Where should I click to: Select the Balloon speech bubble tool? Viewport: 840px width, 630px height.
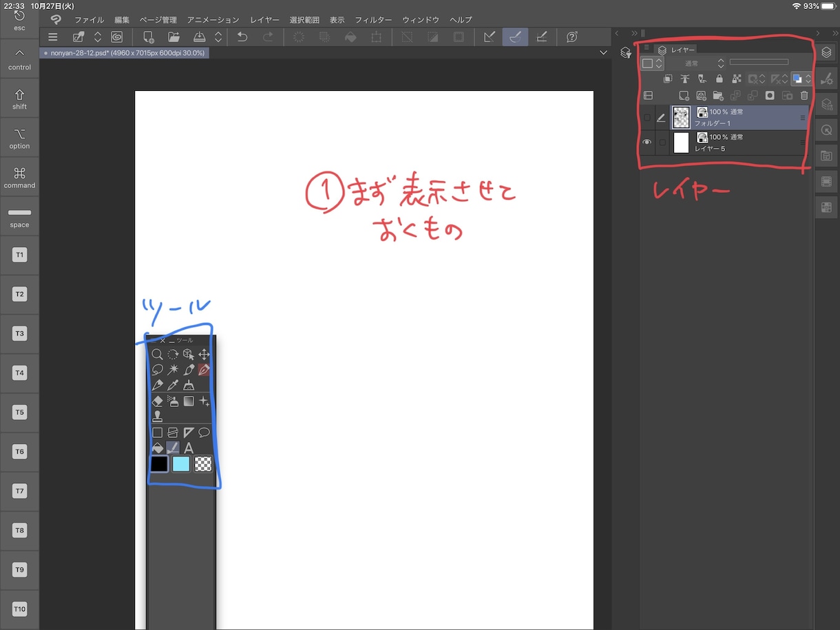click(204, 432)
